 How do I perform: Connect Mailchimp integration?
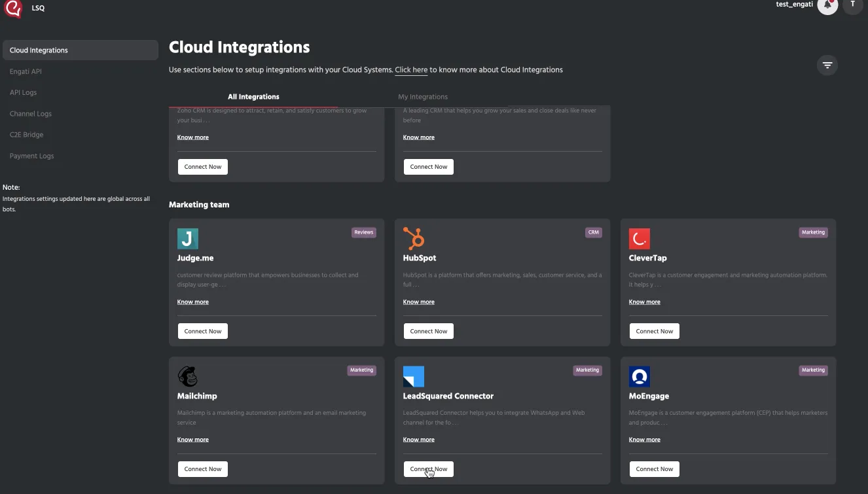coord(203,469)
